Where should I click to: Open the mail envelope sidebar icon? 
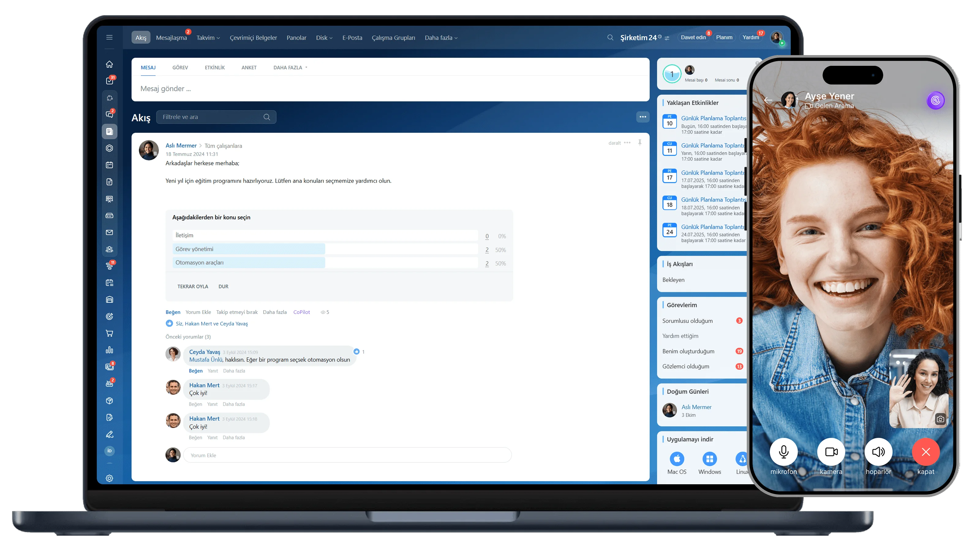coord(109,232)
